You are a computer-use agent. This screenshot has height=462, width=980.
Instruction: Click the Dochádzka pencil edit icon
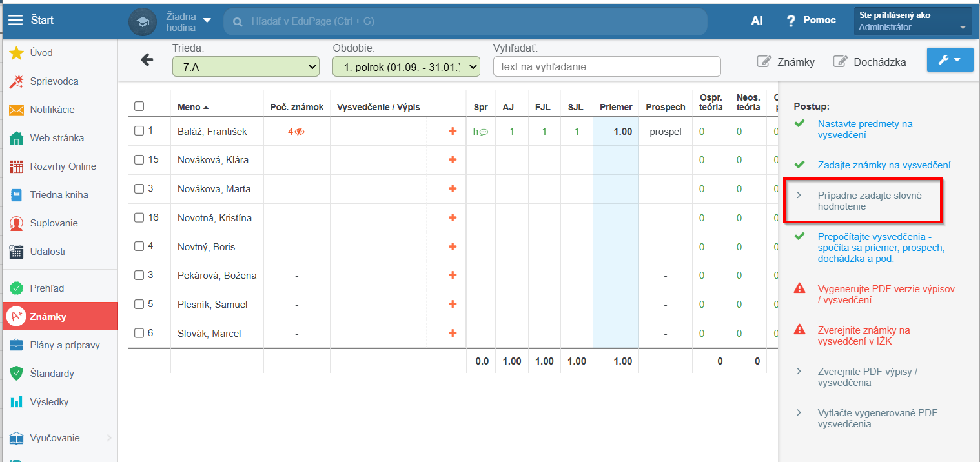pos(840,62)
